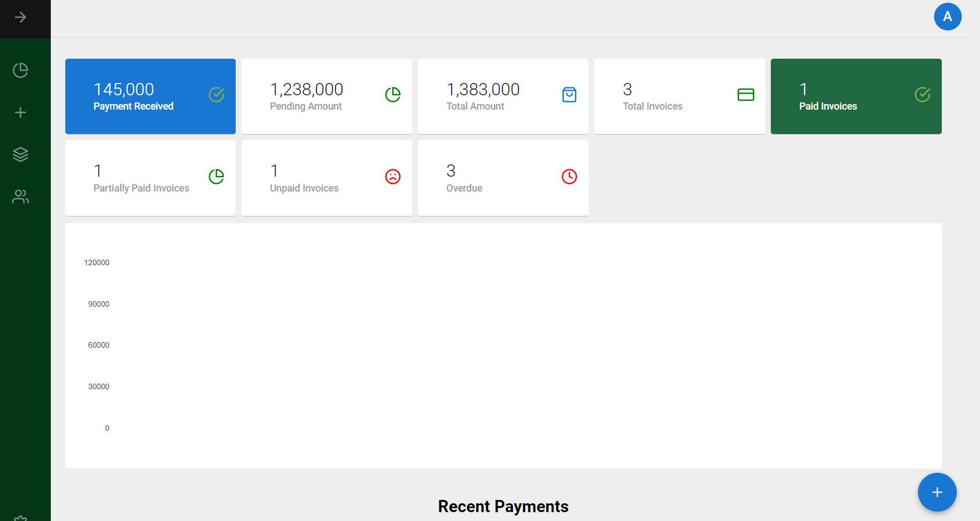Click the sad face icon on Unpaid Invoices

(393, 177)
